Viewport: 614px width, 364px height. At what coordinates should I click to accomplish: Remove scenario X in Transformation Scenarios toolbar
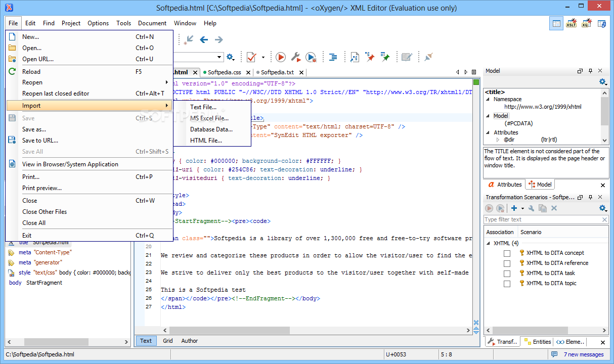click(554, 208)
